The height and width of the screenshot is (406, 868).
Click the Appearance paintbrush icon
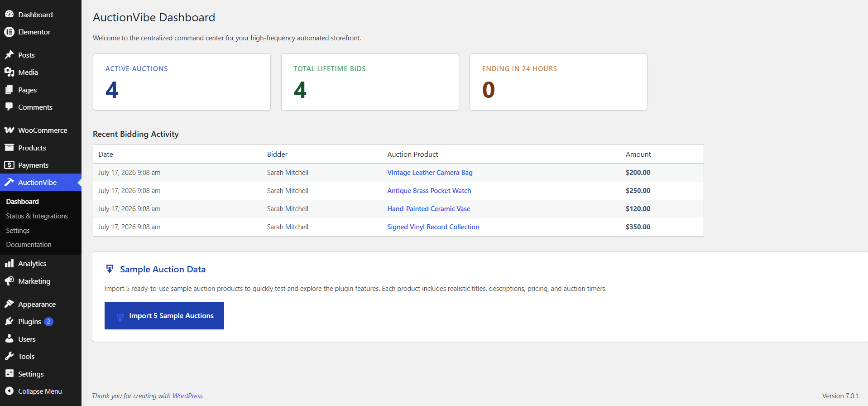9,304
